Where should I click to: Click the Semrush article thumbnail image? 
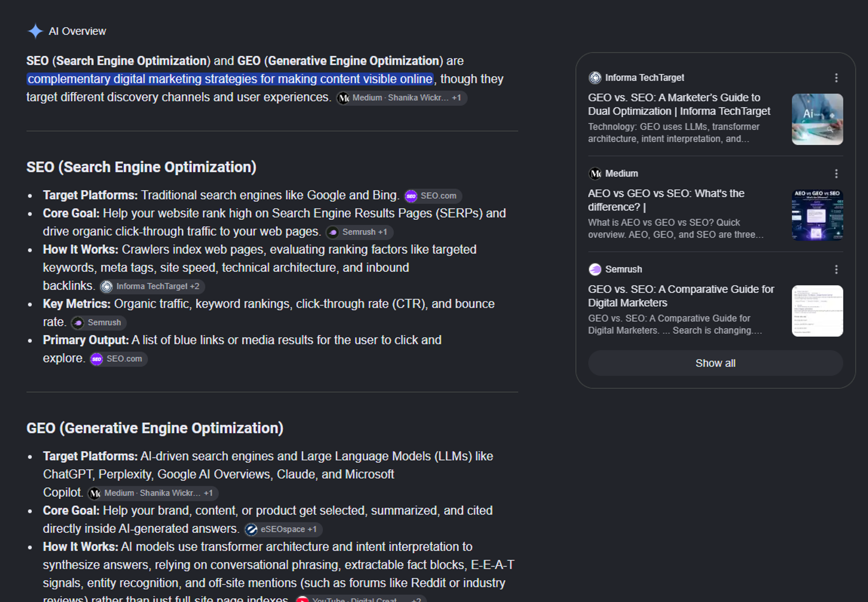pos(817,311)
